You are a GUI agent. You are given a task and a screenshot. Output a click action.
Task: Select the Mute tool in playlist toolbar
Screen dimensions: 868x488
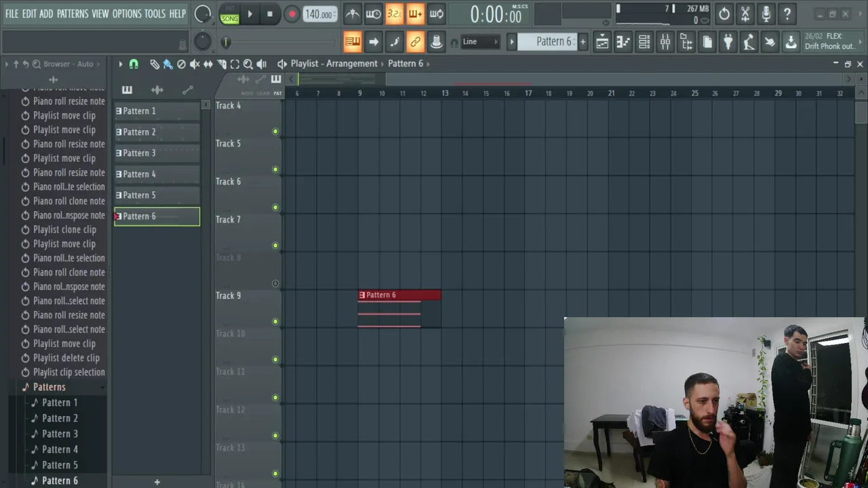point(195,64)
